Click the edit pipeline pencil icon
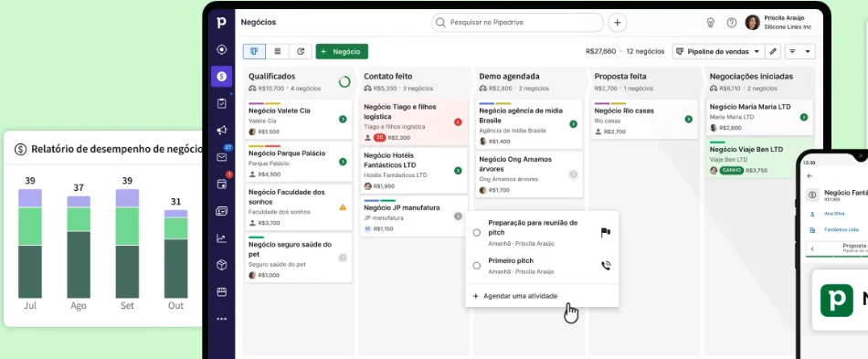The width and height of the screenshot is (868, 359). click(773, 51)
